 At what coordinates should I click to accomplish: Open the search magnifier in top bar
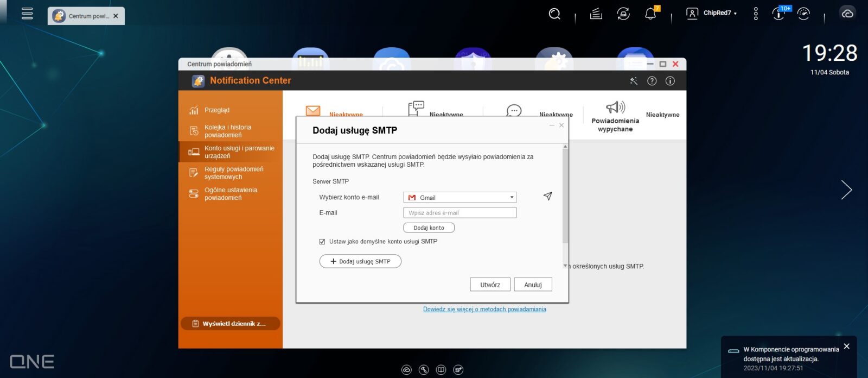click(554, 14)
